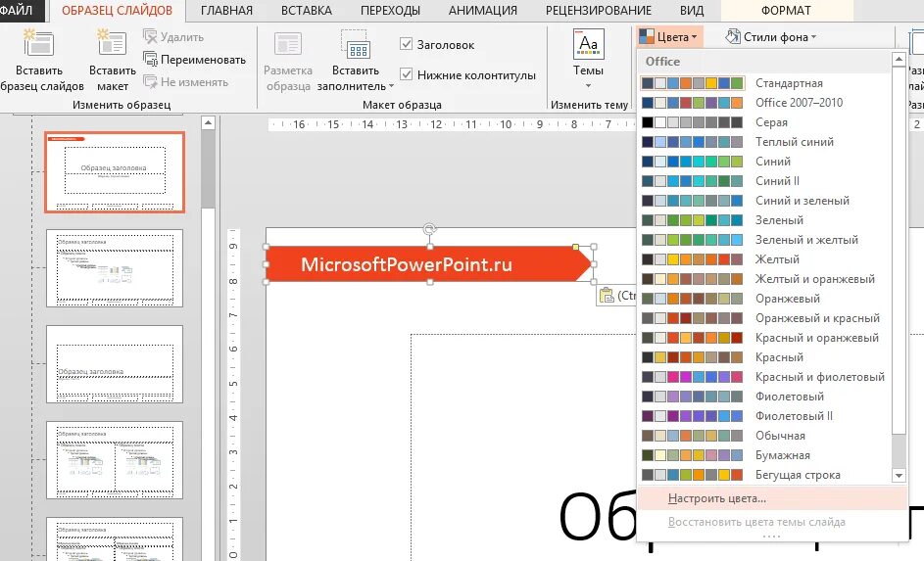
Task: Select the second layout thumbnail with content placeholder
Action: (x=115, y=268)
